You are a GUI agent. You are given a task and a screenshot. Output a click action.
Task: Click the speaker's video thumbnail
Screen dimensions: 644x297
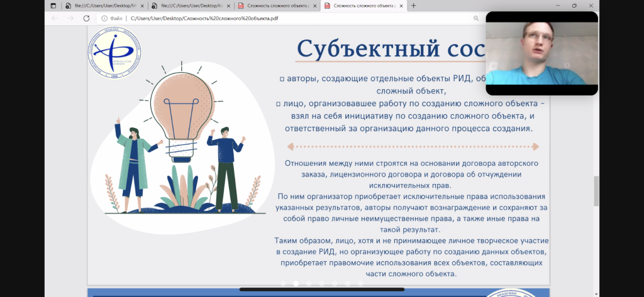pos(541,53)
